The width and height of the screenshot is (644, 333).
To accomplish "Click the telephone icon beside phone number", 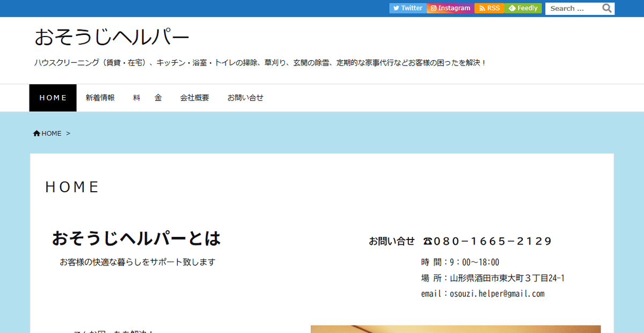I will pyautogui.click(x=428, y=241).
